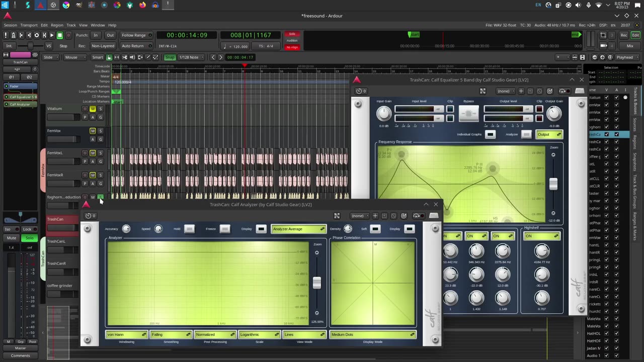Toggle Freeze in Calf Analyzer

click(x=225, y=229)
